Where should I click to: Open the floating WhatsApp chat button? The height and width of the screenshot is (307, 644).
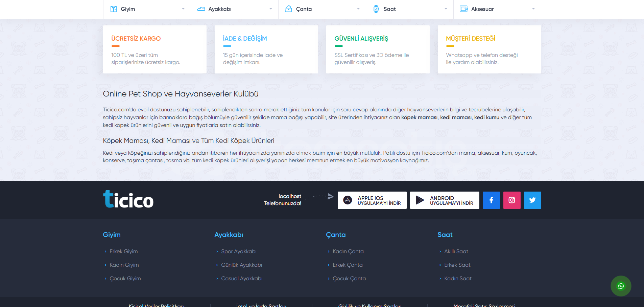[621, 286]
